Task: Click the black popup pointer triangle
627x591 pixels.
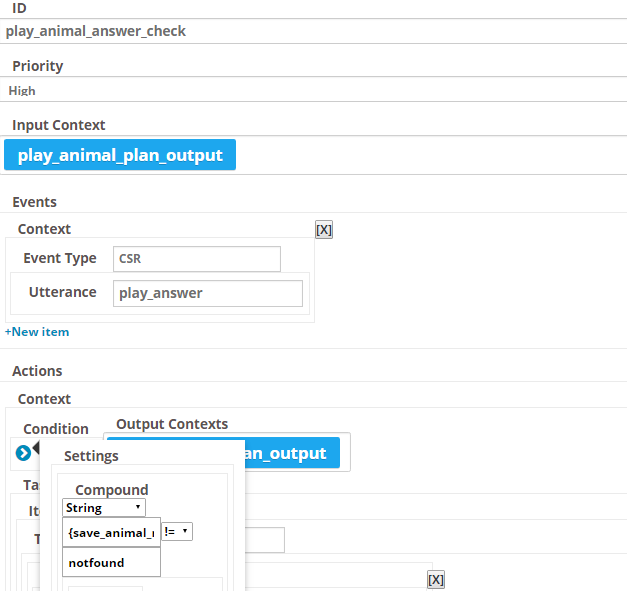Action: point(36,447)
